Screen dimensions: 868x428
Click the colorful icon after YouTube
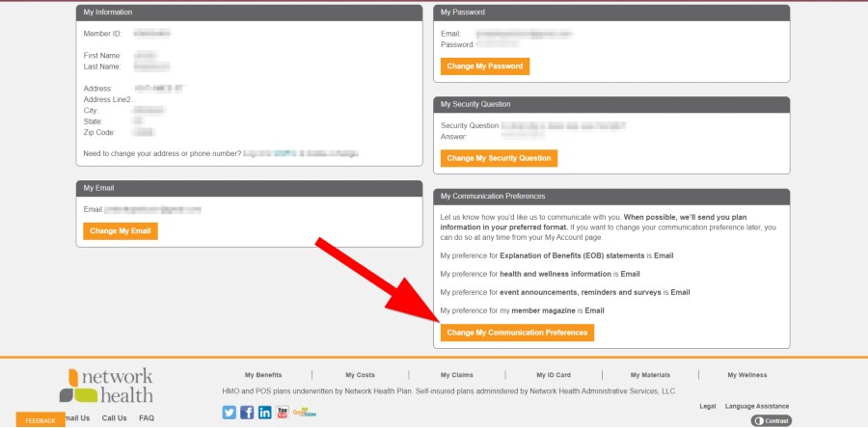[305, 413]
